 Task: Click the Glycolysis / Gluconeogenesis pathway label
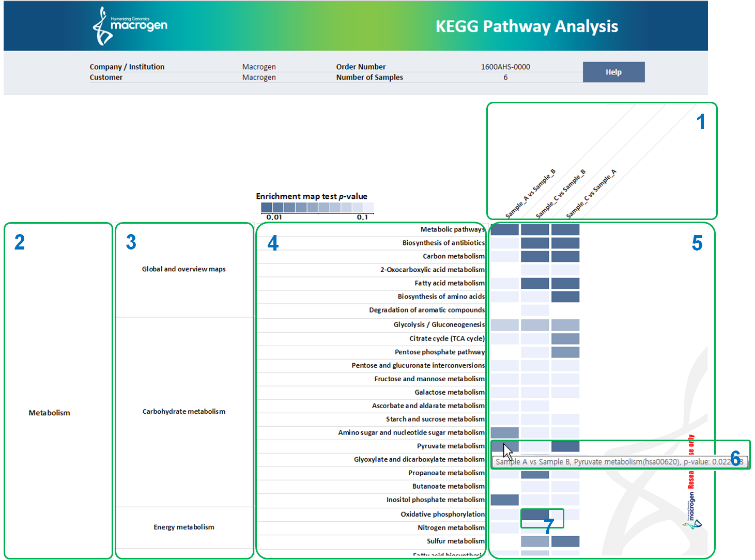click(x=439, y=324)
